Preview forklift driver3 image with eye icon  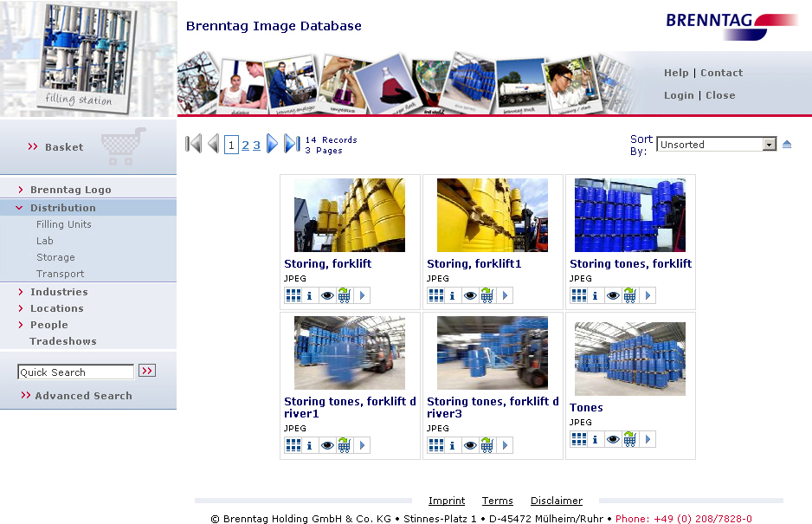click(x=470, y=445)
